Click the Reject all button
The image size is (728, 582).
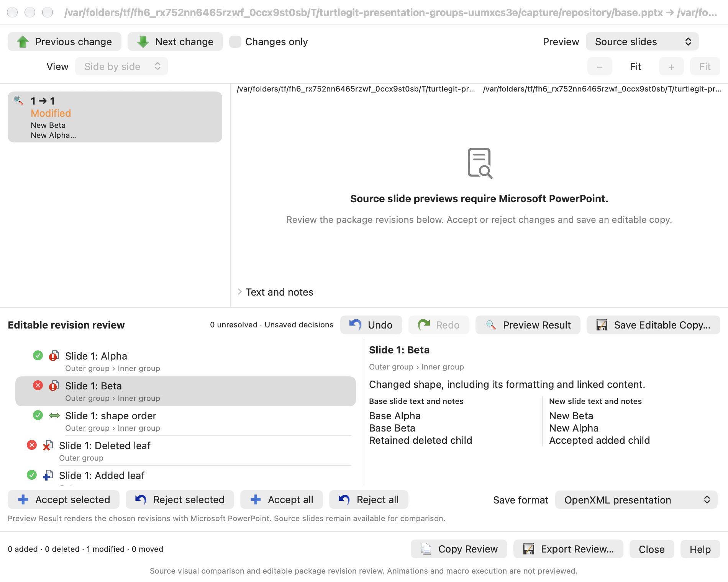pos(369,500)
